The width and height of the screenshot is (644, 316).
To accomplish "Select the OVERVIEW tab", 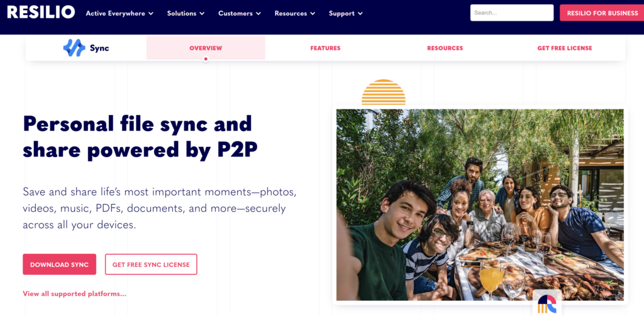I will click(x=206, y=48).
